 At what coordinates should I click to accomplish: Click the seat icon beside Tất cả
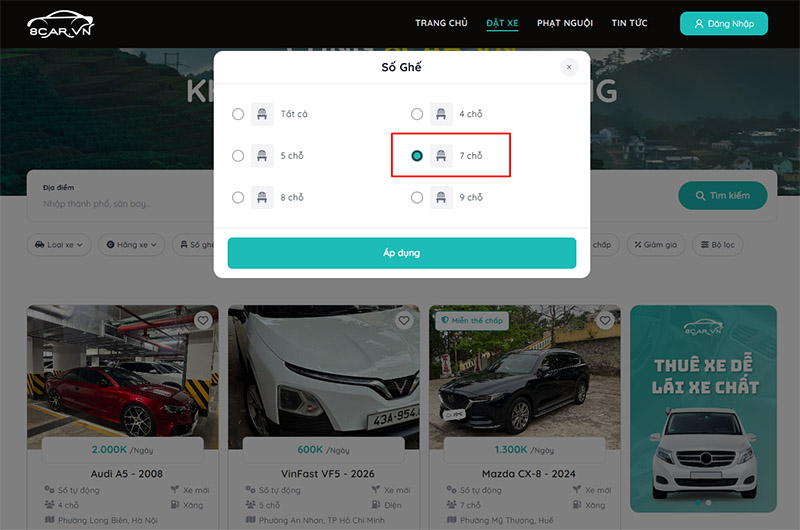pyautogui.click(x=262, y=114)
